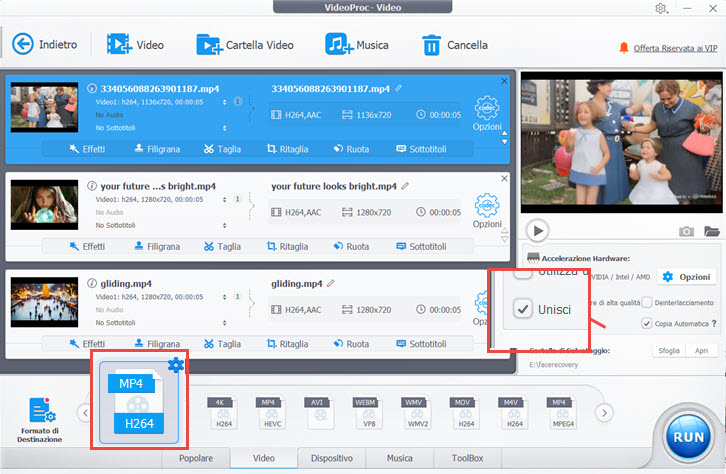Open the settings gear in title bar
This screenshot has height=474, width=726.
661,8
